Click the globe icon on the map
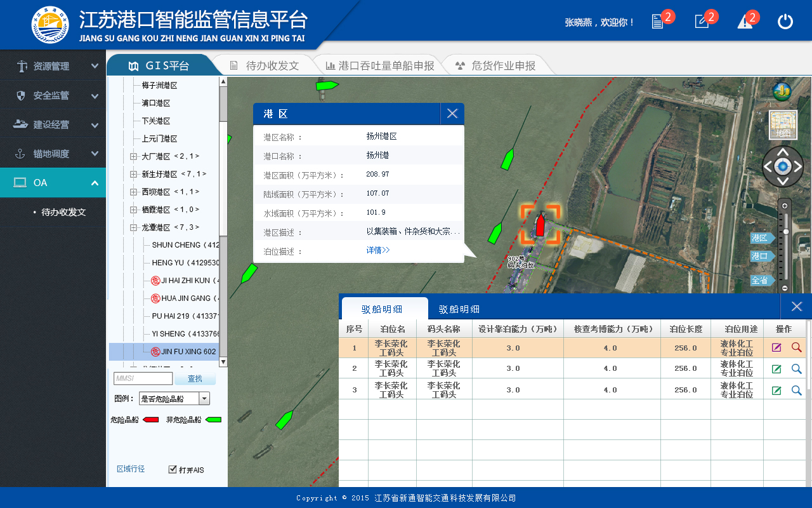This screenshot has height=508, width=812. click(782, 92)
